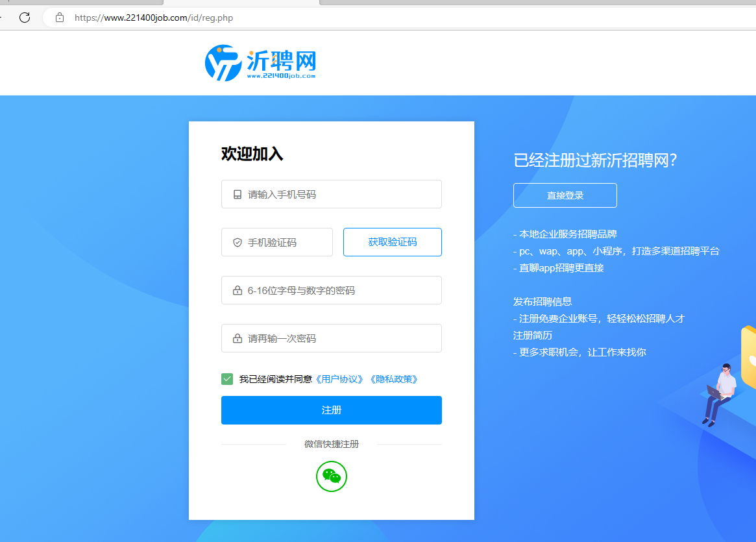Open the 《用户协议》 link
The image size is (756, 542).
coord(339,380)
